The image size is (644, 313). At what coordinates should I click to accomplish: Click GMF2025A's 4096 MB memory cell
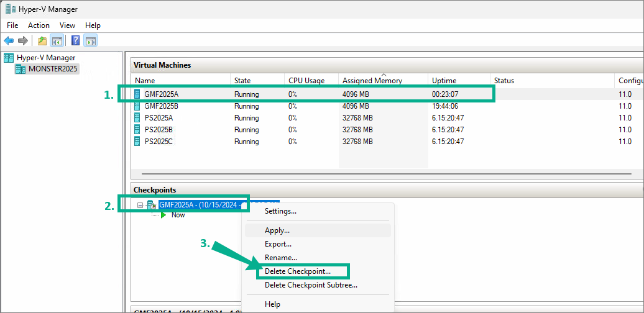click(x=356, y=94)
